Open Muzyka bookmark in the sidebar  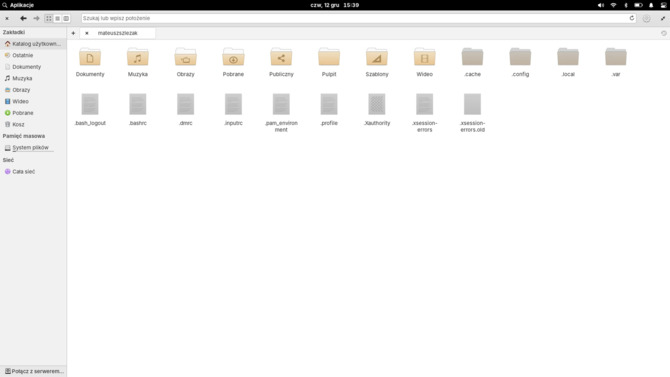tap(33, 78)
